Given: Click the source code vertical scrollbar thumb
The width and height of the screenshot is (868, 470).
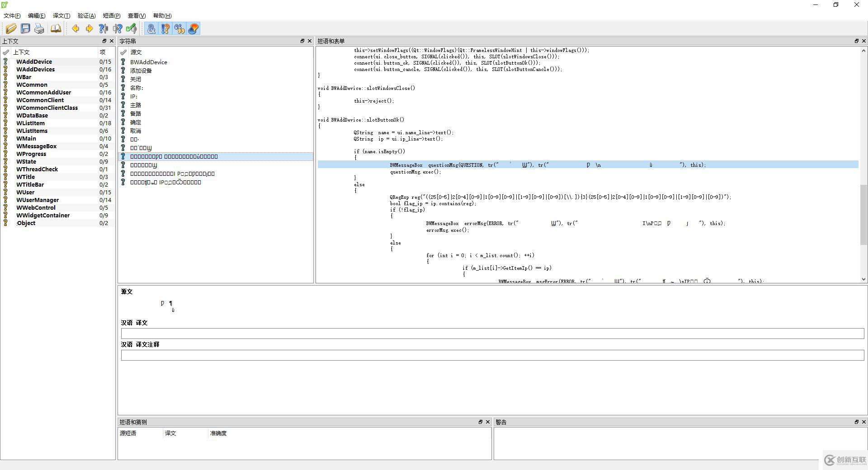Looking at the screenshot, I should (x=863, y=214).
